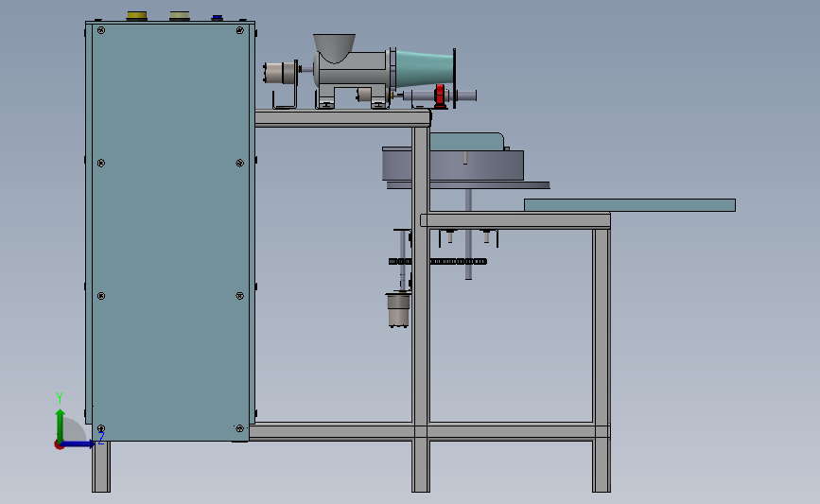Select the large teal cabinet front panel
This screenshot has width=820, height=504.
(170, 233)
